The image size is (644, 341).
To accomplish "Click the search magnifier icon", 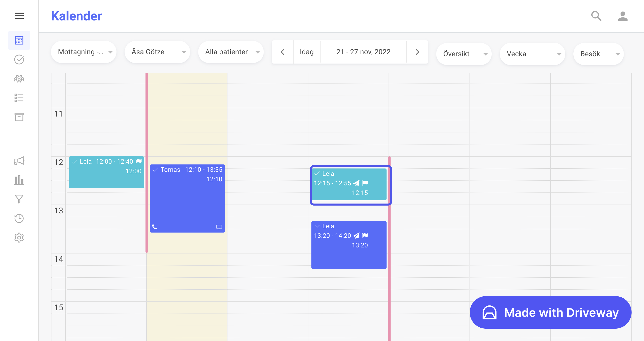I will (x=596, y=16).
